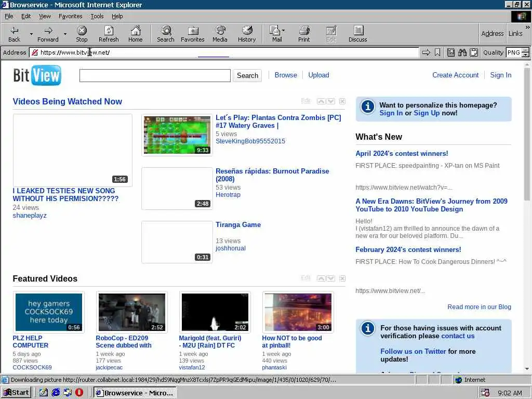
Task: Open the Search explorer bar
Action: click(166, 34)
